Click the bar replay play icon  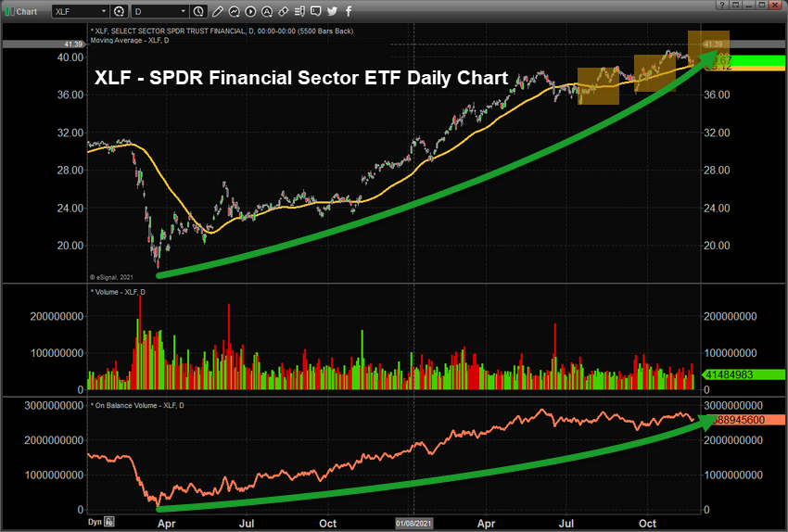[250, 11]
